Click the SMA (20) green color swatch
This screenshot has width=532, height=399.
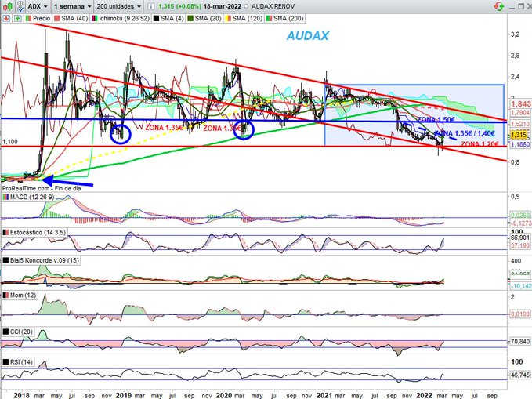[x=190, y=18]
